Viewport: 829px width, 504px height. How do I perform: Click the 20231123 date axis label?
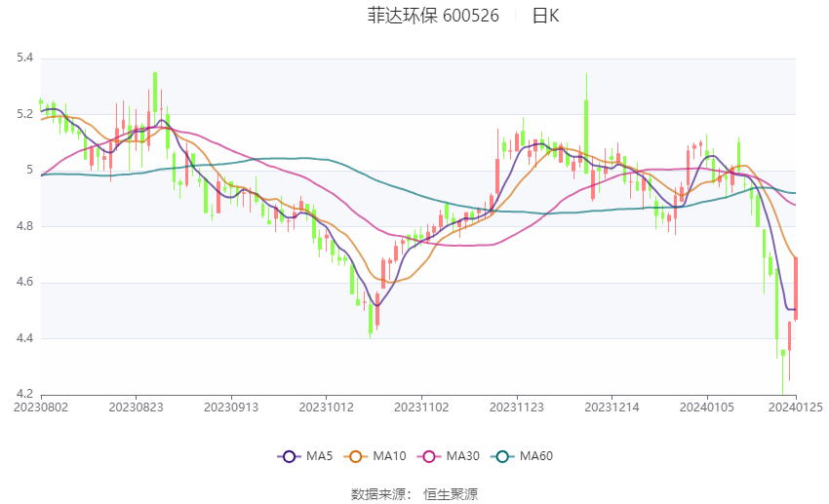pos(517,407)
